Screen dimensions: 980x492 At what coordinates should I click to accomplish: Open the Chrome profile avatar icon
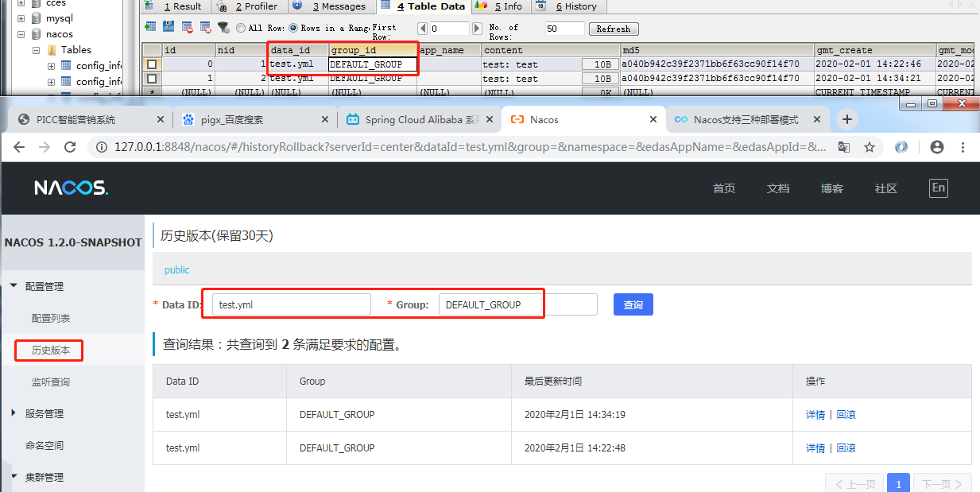[x=937, y=147]
